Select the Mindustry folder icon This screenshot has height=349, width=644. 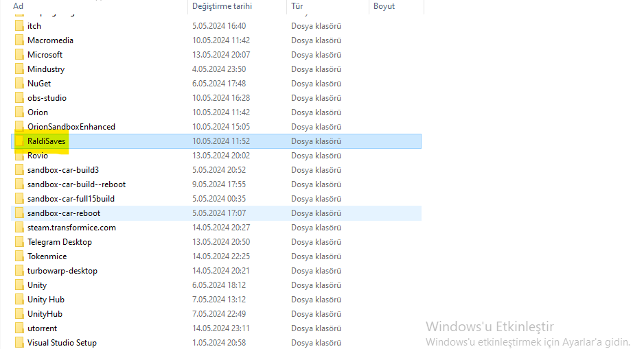[x=19, y=69]
